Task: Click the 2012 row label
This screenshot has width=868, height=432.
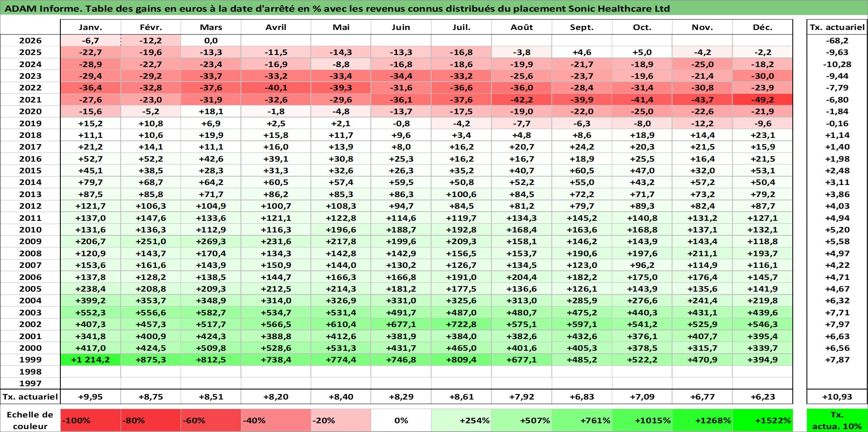Action: pos(30,206)
